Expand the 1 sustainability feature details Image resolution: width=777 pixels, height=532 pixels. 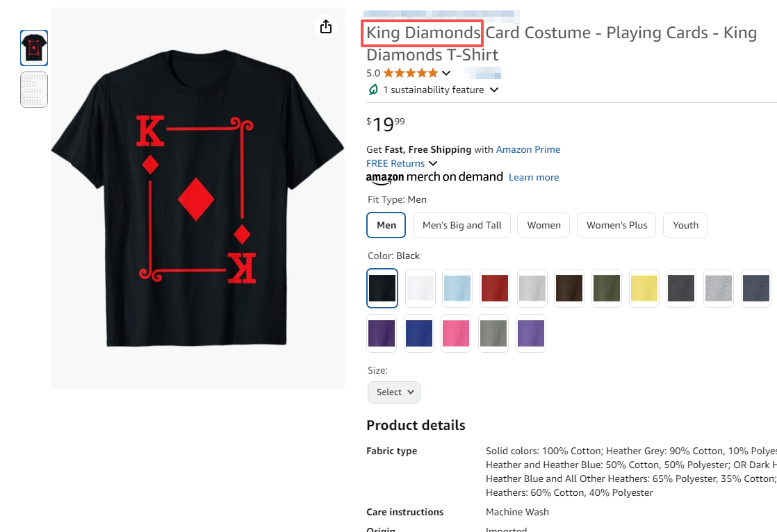click(x=494, y=90)
